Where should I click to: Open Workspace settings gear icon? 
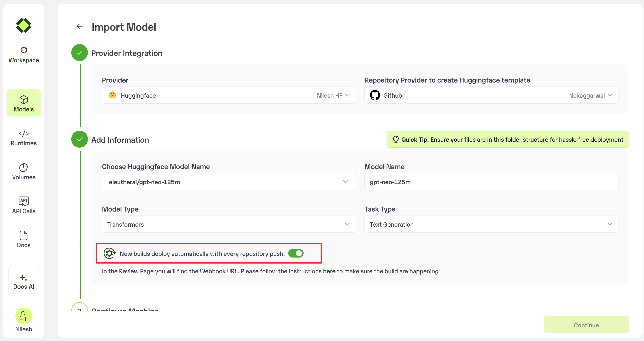pos(24,50)
